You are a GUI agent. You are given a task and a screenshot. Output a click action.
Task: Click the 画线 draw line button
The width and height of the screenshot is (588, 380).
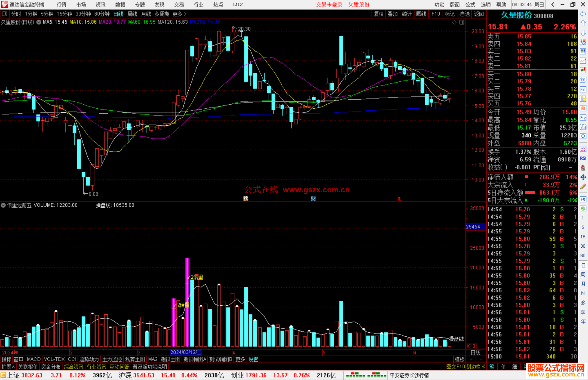click(421, 14)
